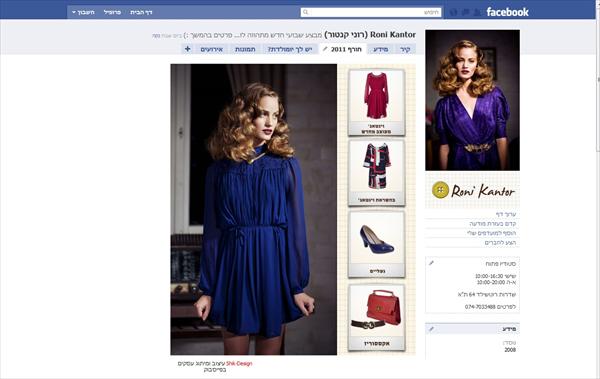Click the pencil icon in מידע box header

[431, 329]
